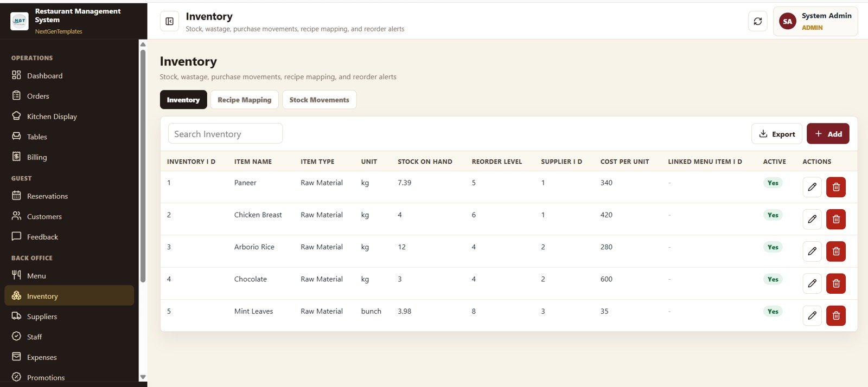Delete the Mint Leaves row trash icon
868x387 pixels.
pyautogui.click(x=836, y=315)
